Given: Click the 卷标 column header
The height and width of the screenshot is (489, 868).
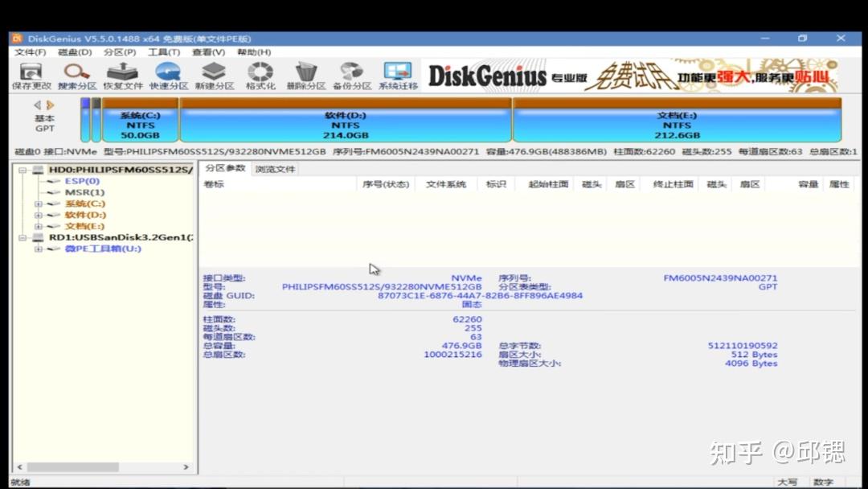Looking at the screenshot, I should 278,184.
